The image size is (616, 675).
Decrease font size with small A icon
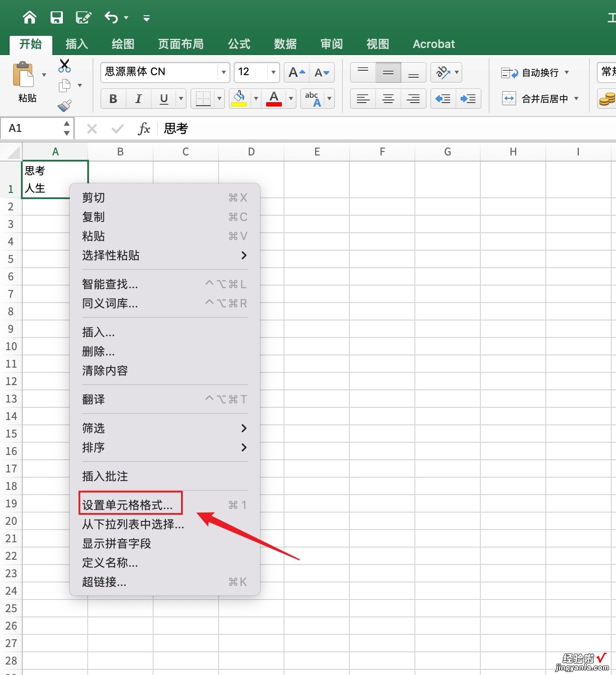coord(322,72)
